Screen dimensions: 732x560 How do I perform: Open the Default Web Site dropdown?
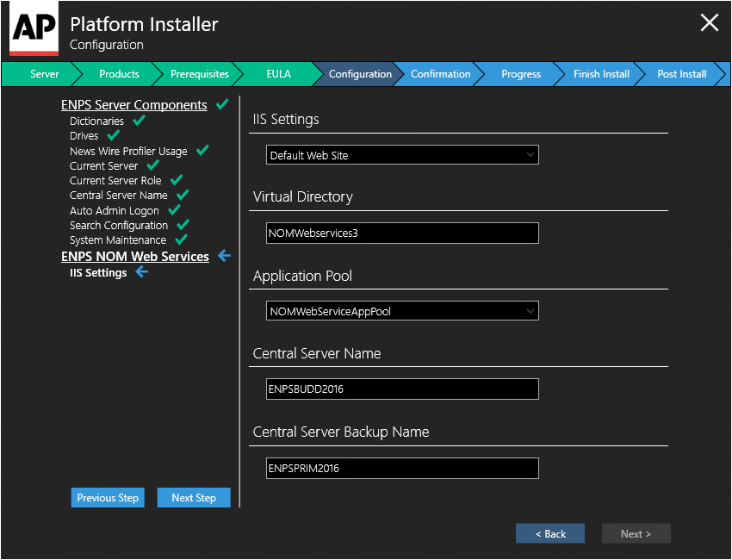point(402,155)
